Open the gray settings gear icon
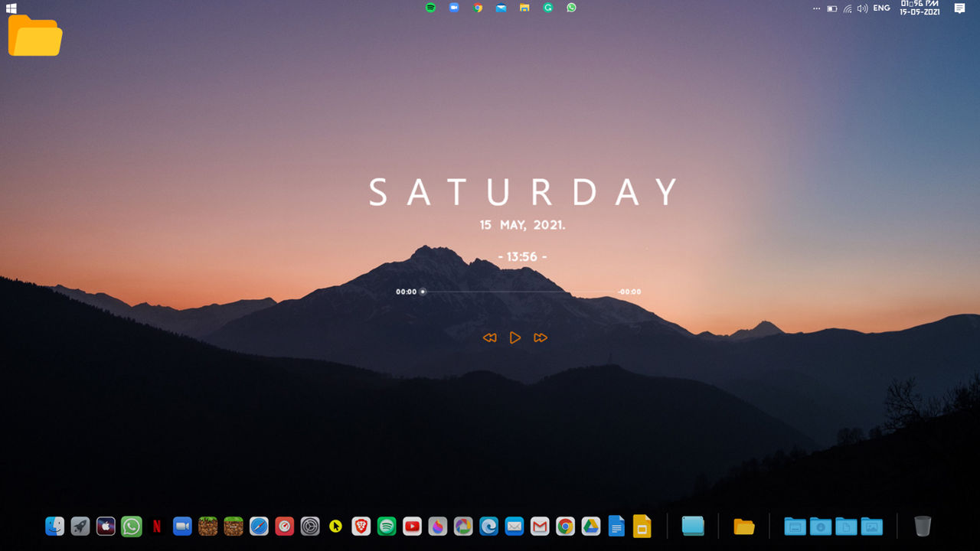Viewport: 980px width, 551px height. [x=310, y=526]
